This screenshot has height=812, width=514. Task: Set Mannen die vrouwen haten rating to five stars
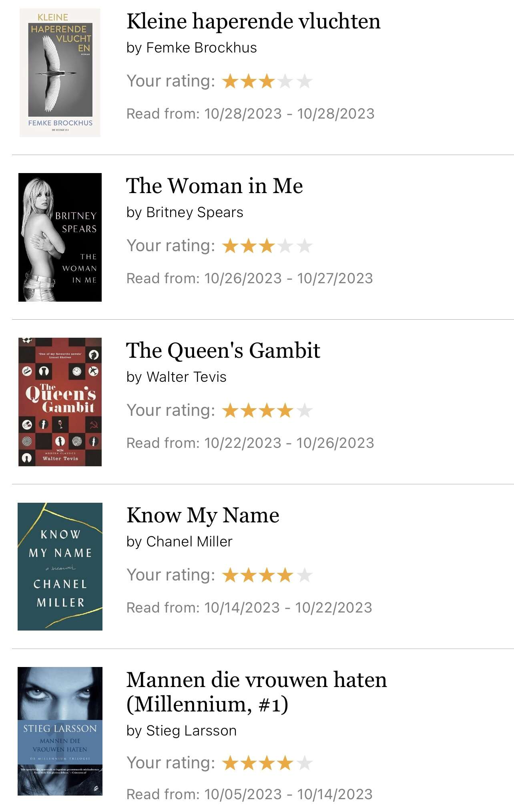pos(304,763)
